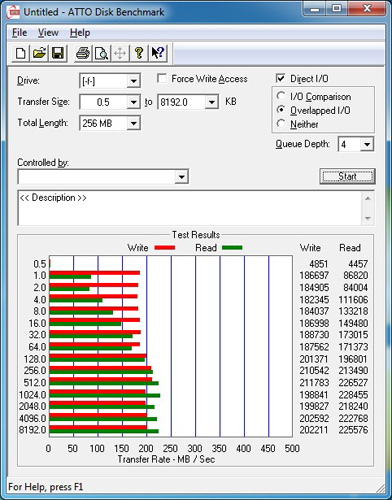Screen dimensions: 392x500
Task: Click the red Write legend swatch
Action: click(165, 248)
